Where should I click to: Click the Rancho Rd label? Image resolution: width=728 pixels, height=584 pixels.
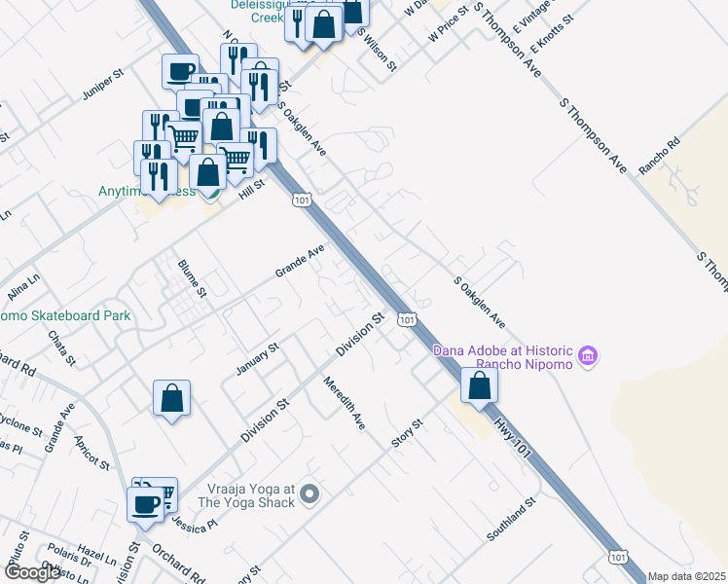click(x=659, y=156)
